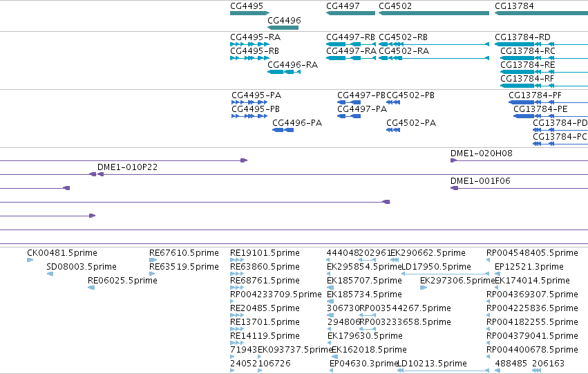Click the CG4502 gene label
Image resolution: width=588 pixels, height=374 pixels.
[395, 6]
